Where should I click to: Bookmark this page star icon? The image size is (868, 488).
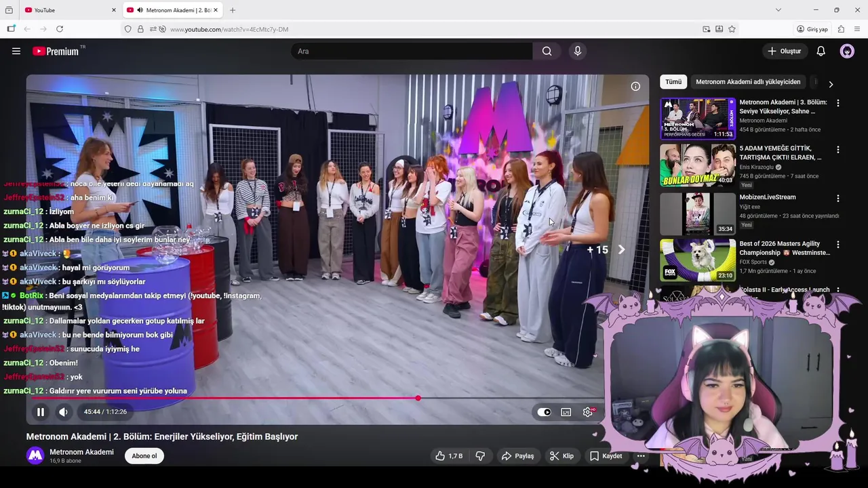(732, 29)
